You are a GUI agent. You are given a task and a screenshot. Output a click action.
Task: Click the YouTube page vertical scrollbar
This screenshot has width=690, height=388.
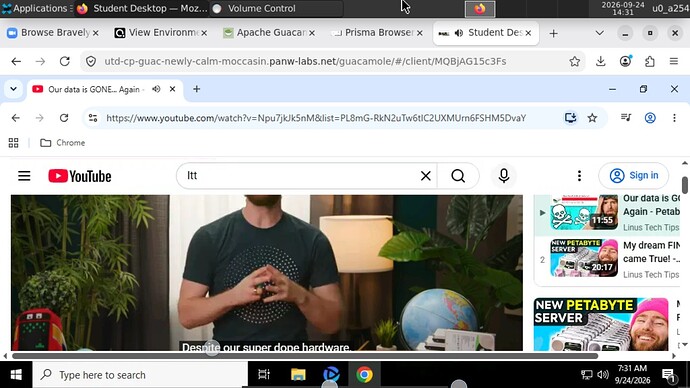685,185
